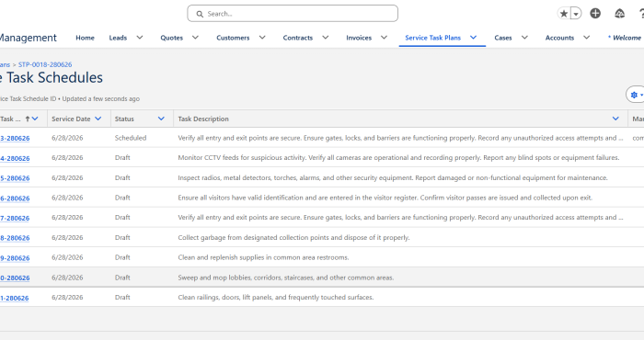Open the Service Date column menu

click(98, 119)
